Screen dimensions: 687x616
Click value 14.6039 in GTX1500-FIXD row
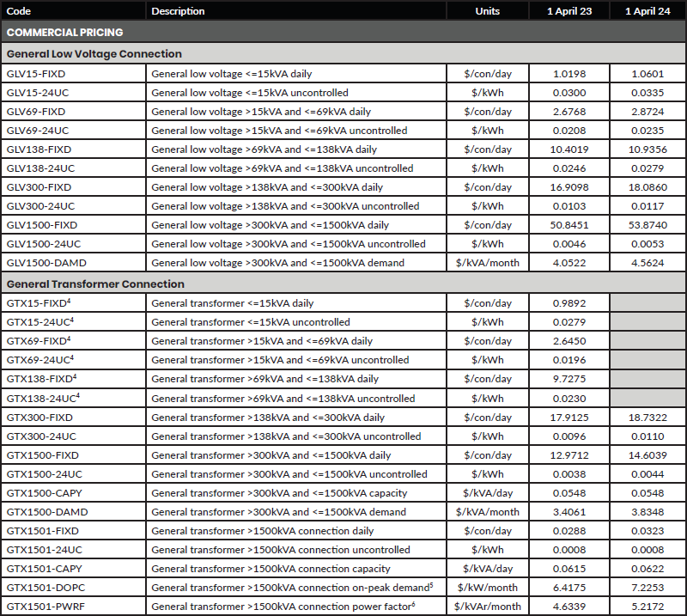647,455
